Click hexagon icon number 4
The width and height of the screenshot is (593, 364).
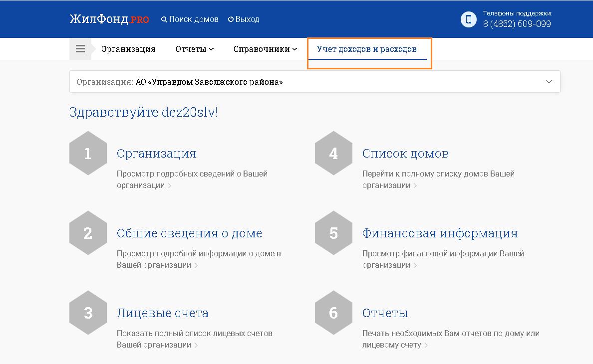click(x=333, y=153)
